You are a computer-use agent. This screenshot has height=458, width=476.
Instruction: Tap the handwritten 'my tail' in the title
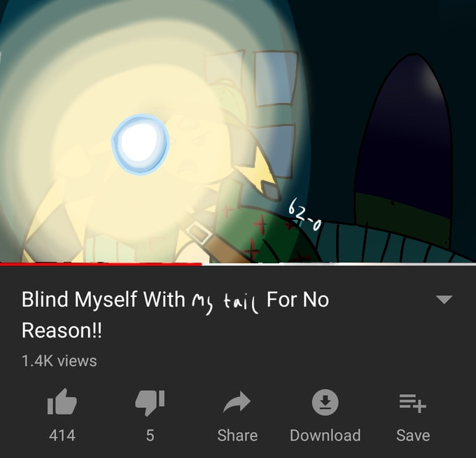click(x=225, y=303)
